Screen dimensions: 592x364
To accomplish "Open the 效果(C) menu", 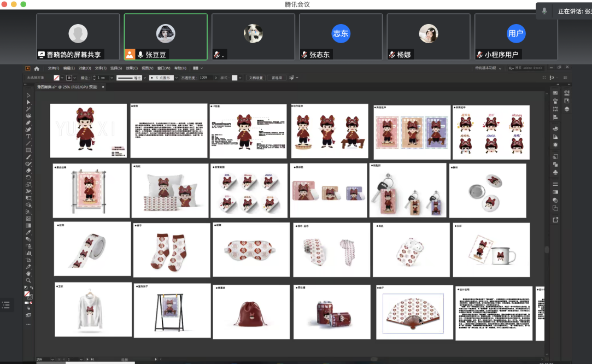I will pos(132,68).
